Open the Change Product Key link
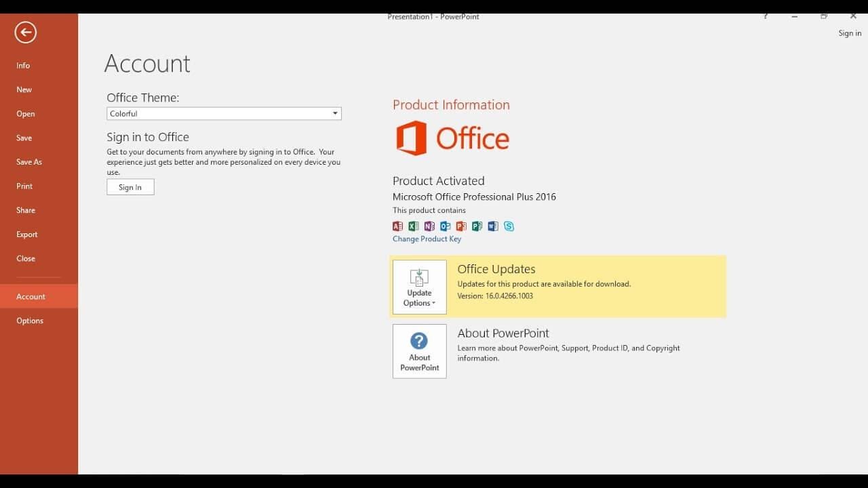868x488 pixels. tap(427, 239)
